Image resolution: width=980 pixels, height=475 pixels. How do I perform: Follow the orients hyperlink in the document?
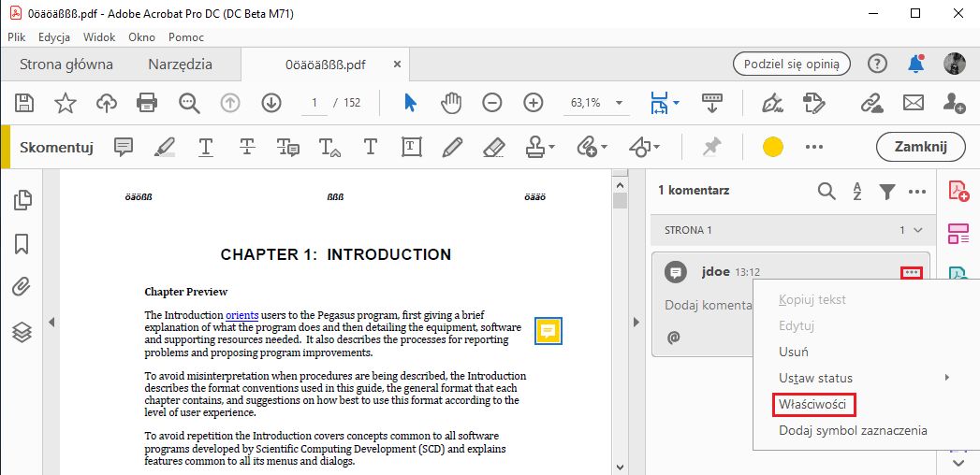pyautogui.click(x=241, y=315)
